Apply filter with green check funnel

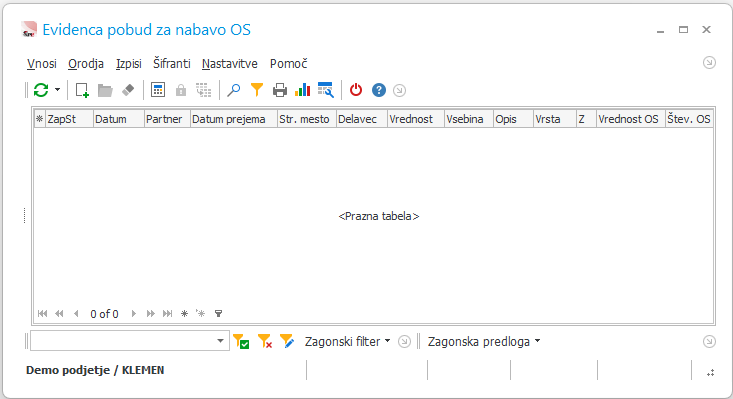241,342
